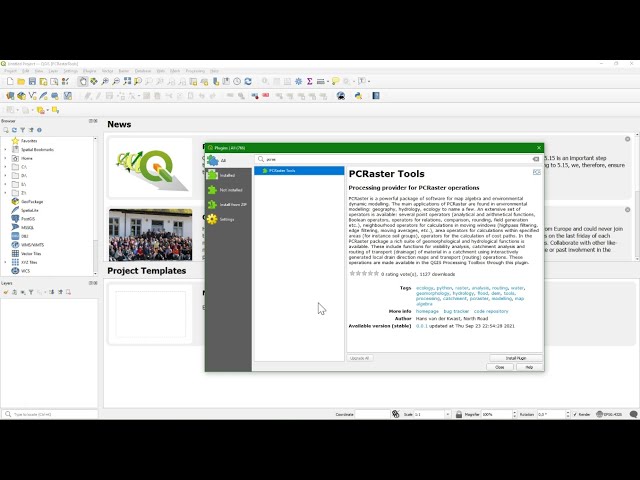Viewport: 640px width, 480px height.
Task: Open Layer Styling in Layers panel
Action: 6,292
